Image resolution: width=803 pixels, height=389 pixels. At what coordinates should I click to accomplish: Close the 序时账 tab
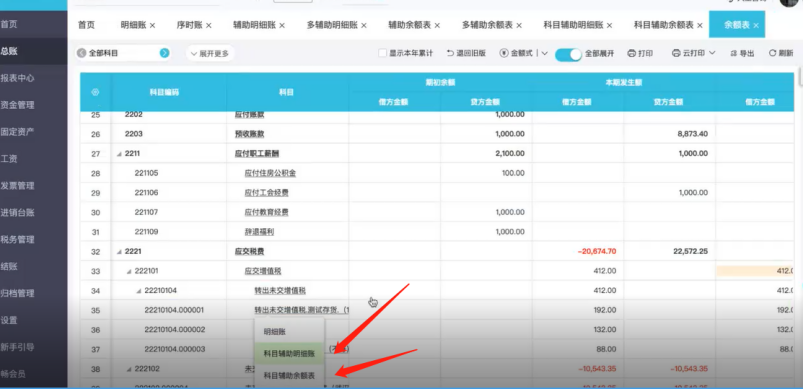(208, 26)
